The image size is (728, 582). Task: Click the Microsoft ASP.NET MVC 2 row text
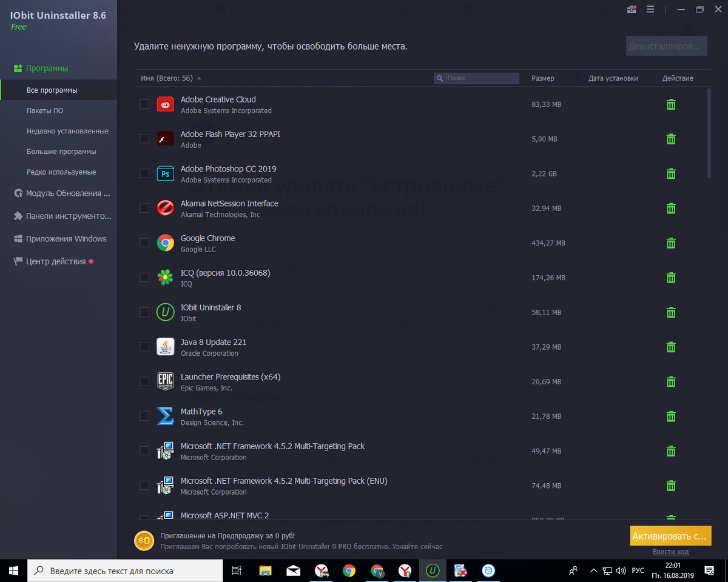point(224,515)
